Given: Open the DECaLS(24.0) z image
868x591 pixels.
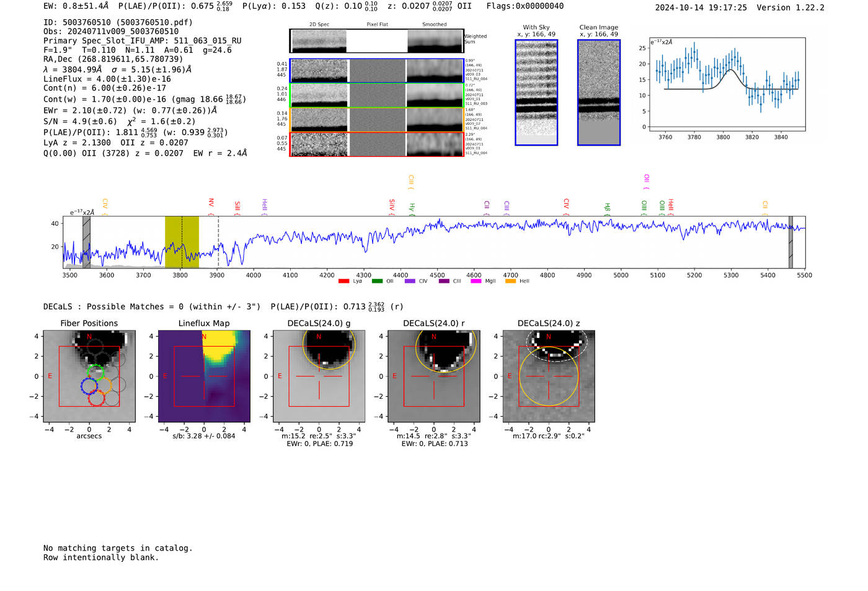Looking at the screenshot, I should 549,376.
